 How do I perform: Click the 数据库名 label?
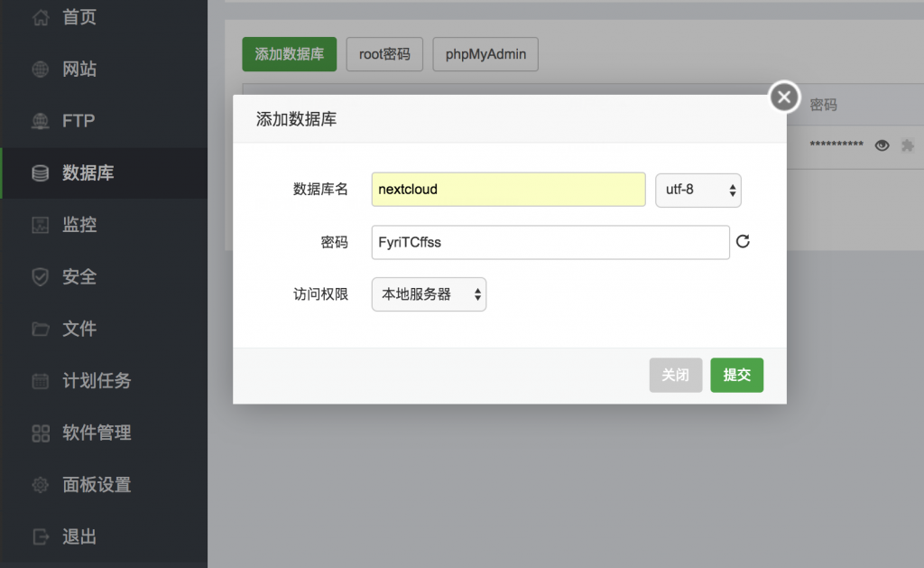[320, 190]
